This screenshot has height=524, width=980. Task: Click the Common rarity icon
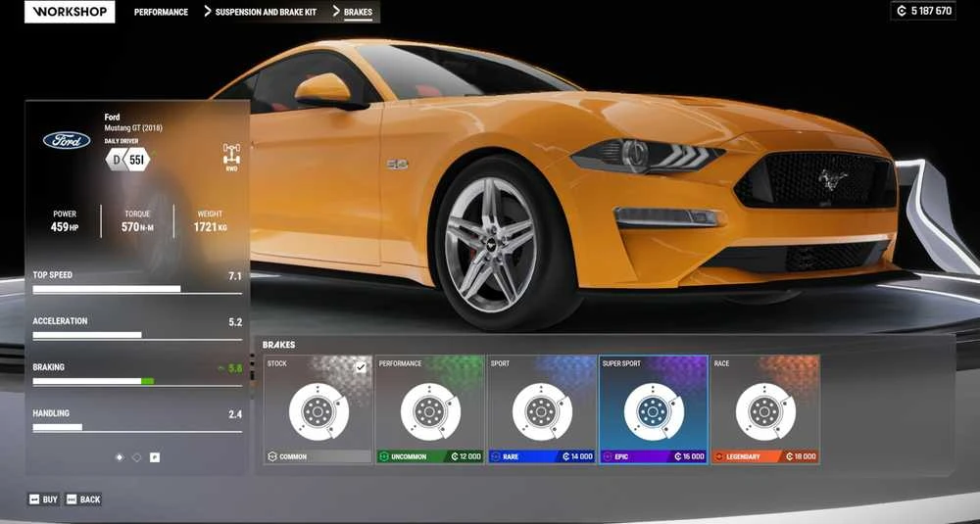tap(271, 456)
